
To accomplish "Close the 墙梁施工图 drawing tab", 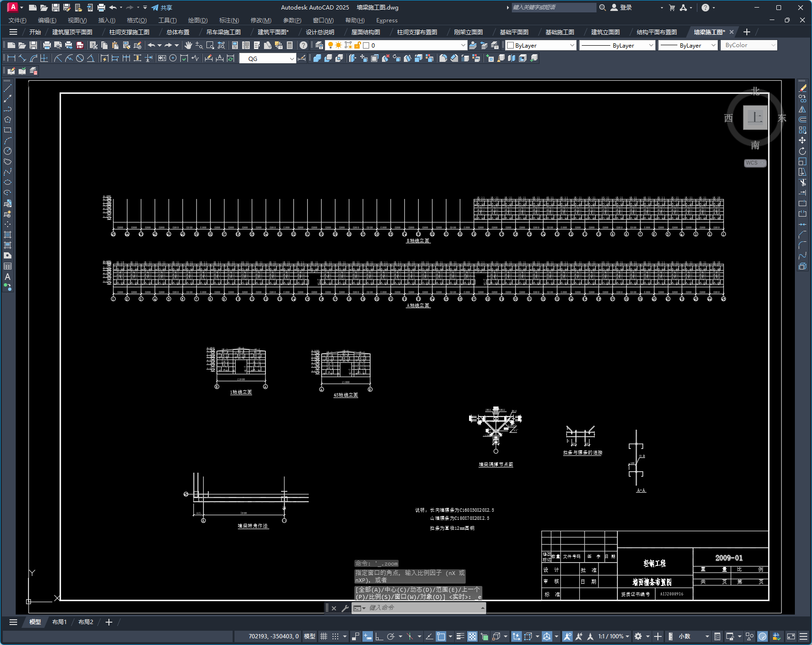I will click(x=732, y=32).
